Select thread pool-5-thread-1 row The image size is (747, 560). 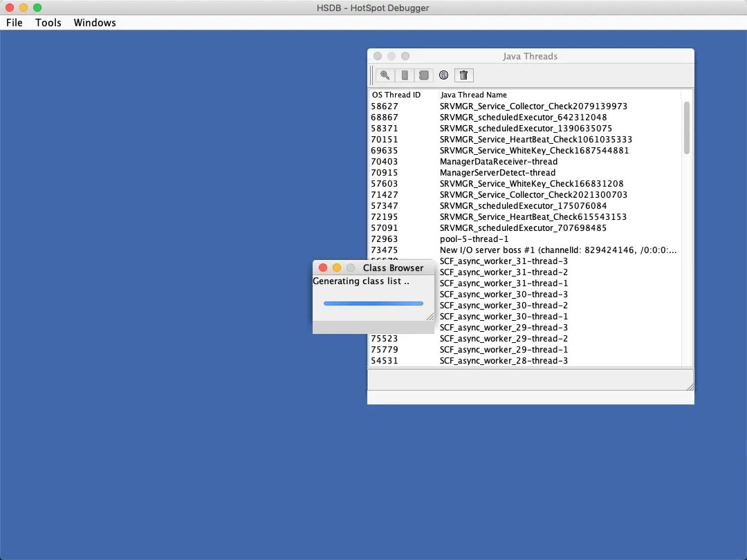[525, 239]
